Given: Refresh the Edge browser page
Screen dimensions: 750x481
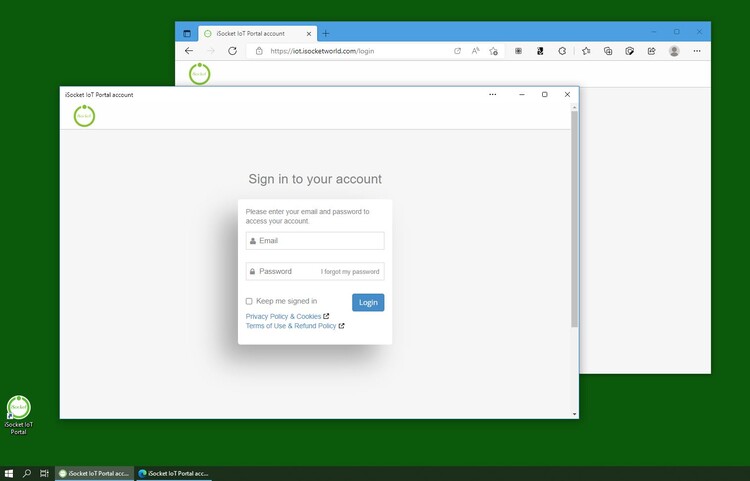Looking at the screenshot, I should point(232,51).
